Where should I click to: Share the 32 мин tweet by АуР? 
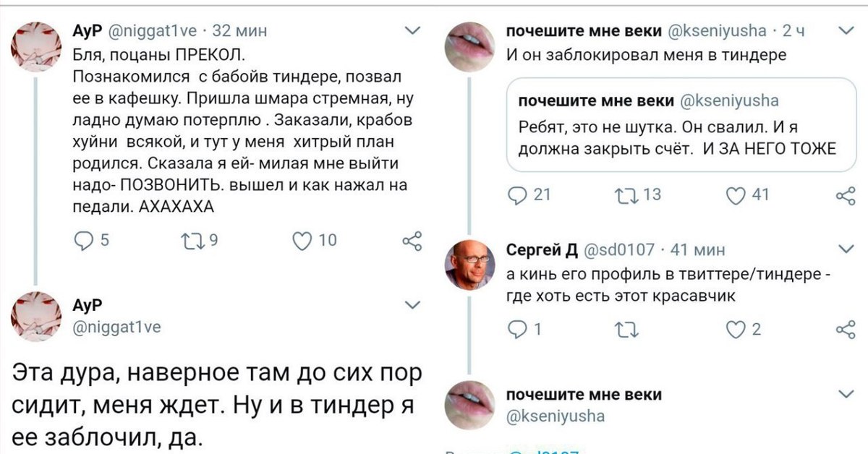pyautogui.click(x=412, y=241)
